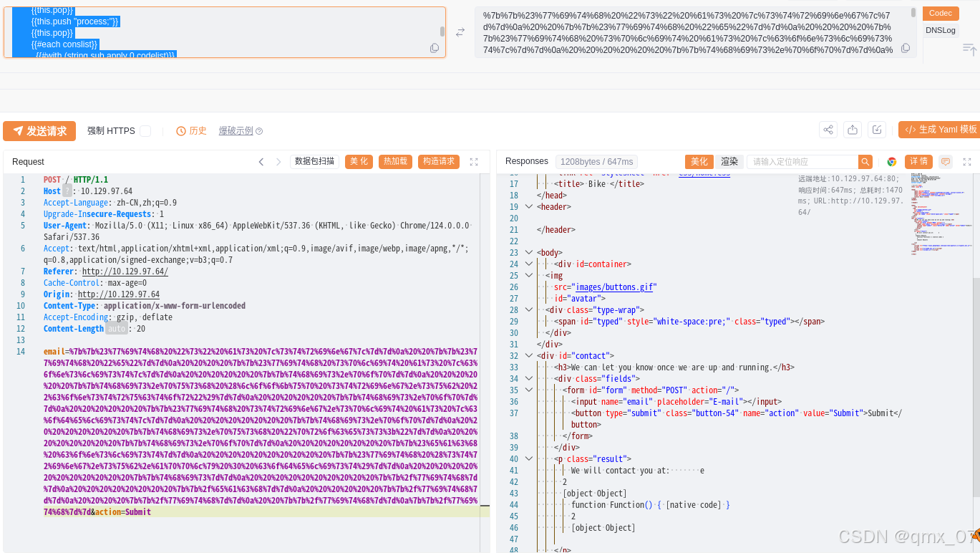Click the collapse sort-up icon below DNSLog
980x553 pixels.
point(969,49)
